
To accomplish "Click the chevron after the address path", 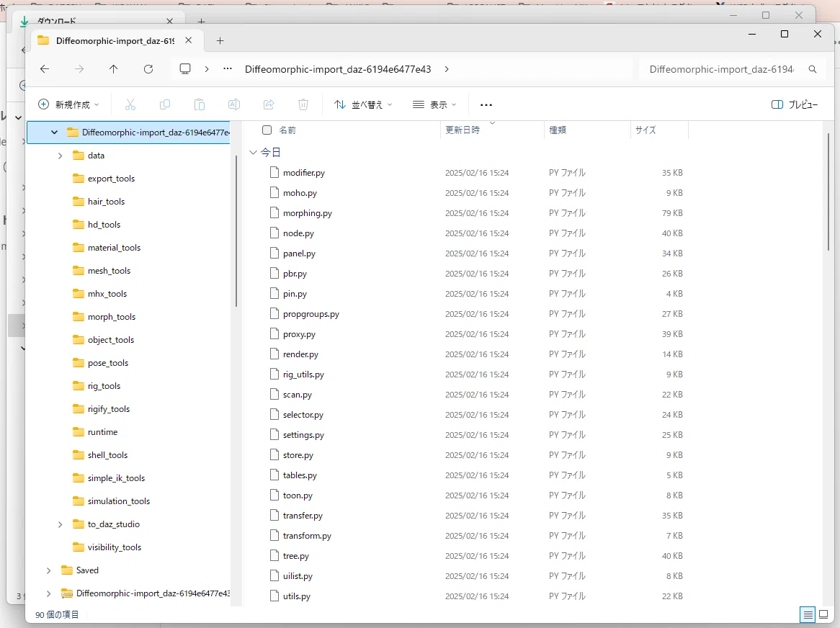I will (447, 69).
